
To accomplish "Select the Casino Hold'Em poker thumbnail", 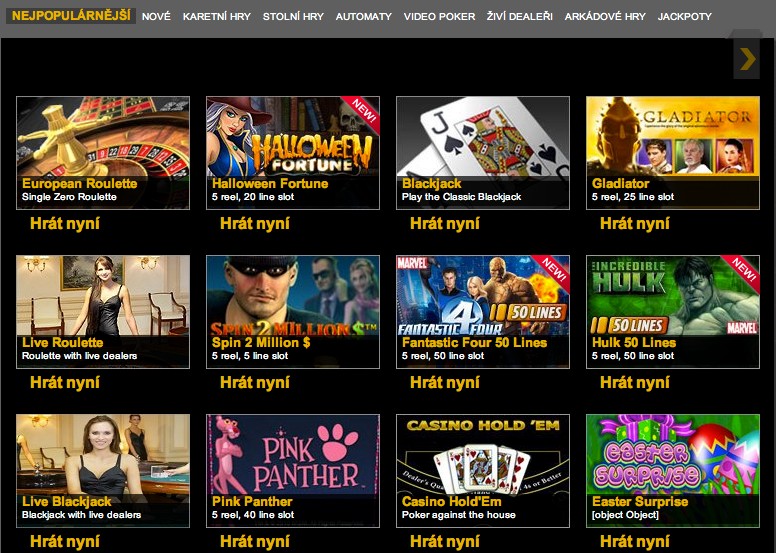I will (483, 471).
